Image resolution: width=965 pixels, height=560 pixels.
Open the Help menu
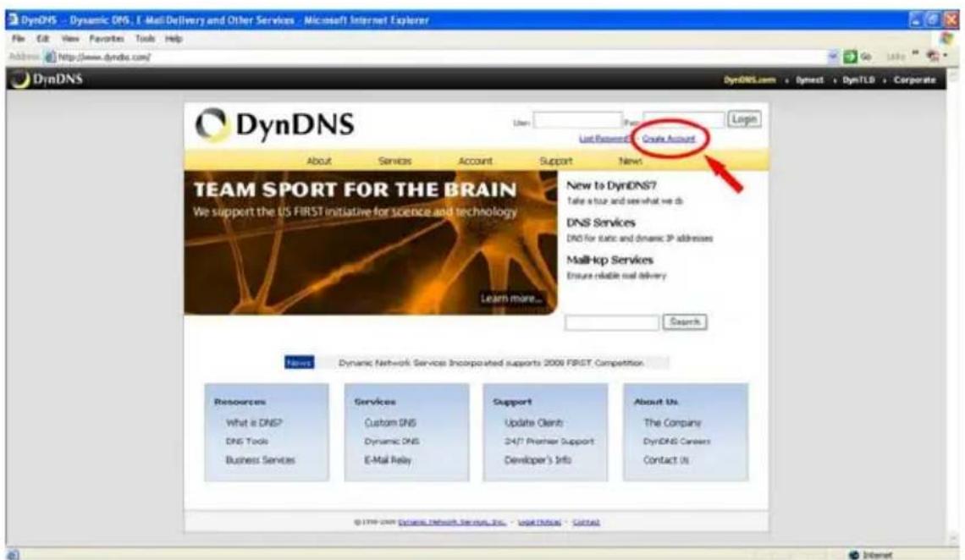tap(174, 39)
